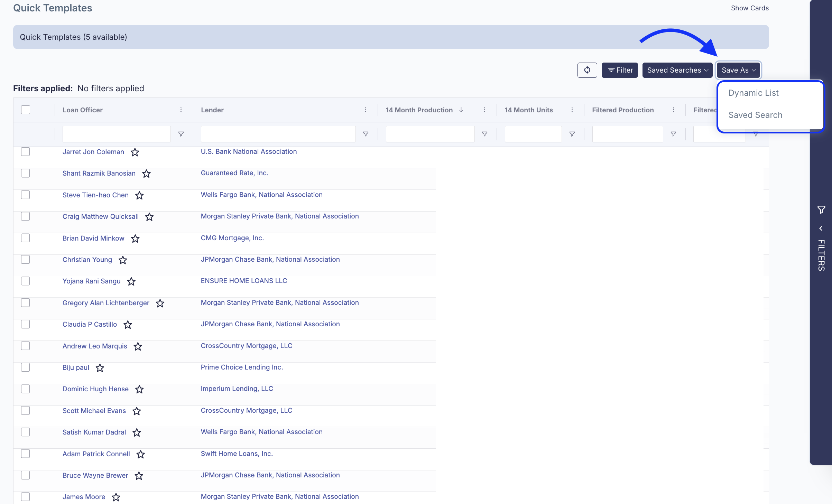Check the Biju paul row

click(x=26, y=367)
